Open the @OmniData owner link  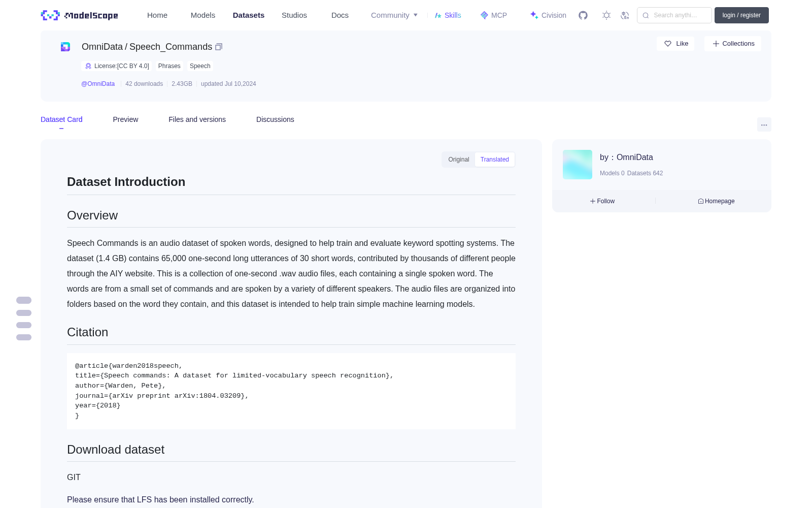(98, 84)
